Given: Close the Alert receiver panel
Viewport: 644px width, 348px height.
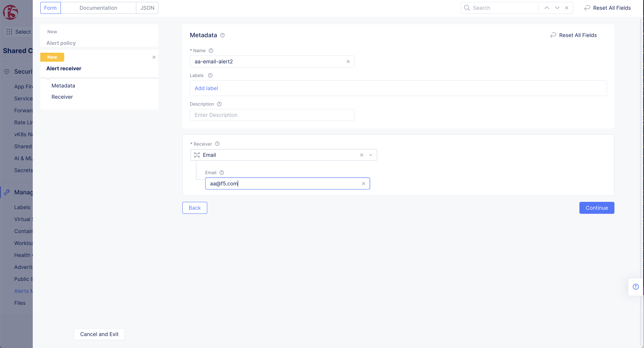Looking at the screenshot, I should (154, 57).
